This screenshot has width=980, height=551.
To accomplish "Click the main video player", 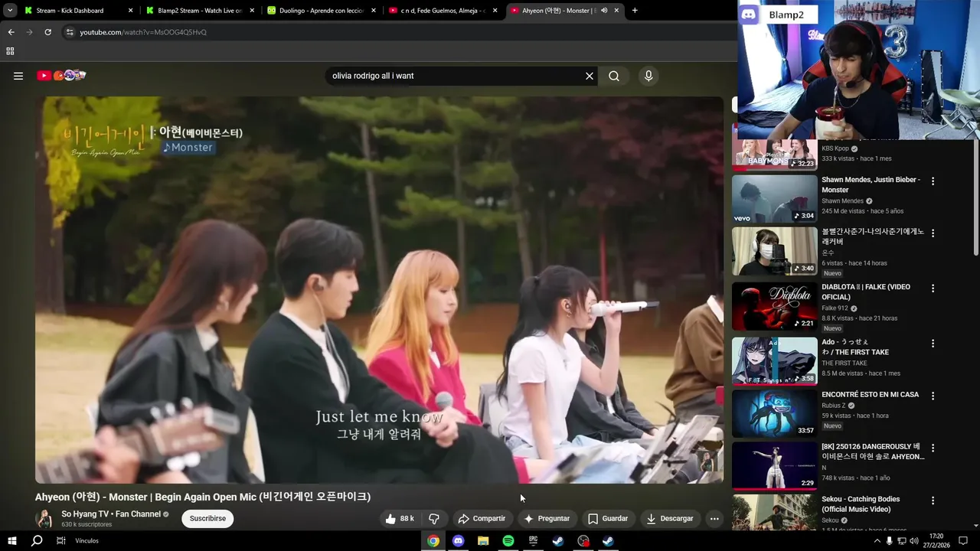I will click(379, 289).
